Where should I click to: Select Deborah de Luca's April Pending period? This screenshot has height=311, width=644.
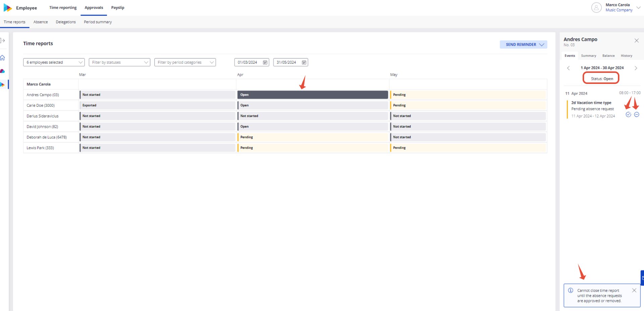click(313, 137)
